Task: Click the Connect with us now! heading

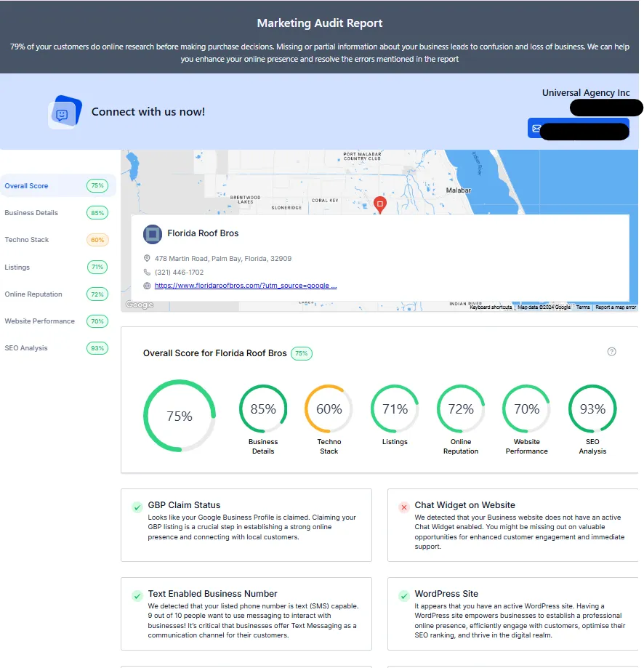Action: coord(148,112)
